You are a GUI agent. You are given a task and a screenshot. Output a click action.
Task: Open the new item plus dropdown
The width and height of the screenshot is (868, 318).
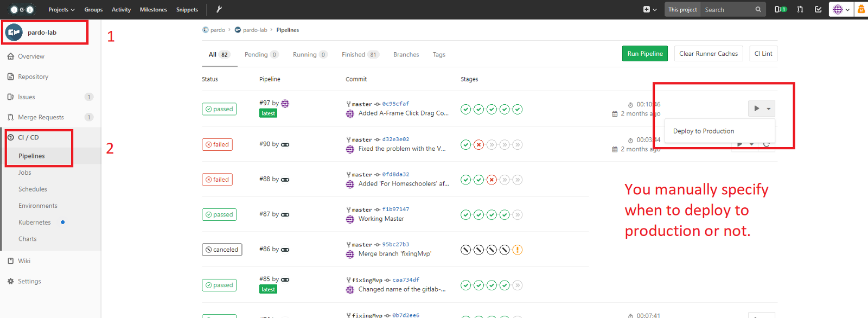tap(649, 9)
